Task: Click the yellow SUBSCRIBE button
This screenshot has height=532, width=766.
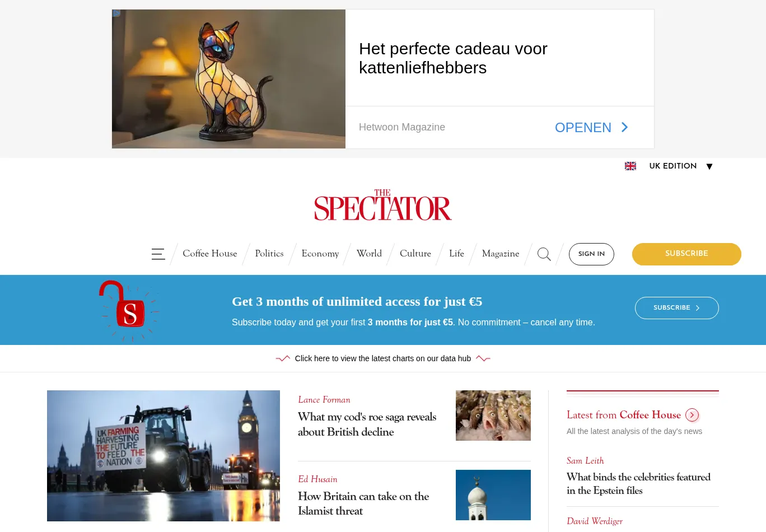Action: (x=686, y=254)
